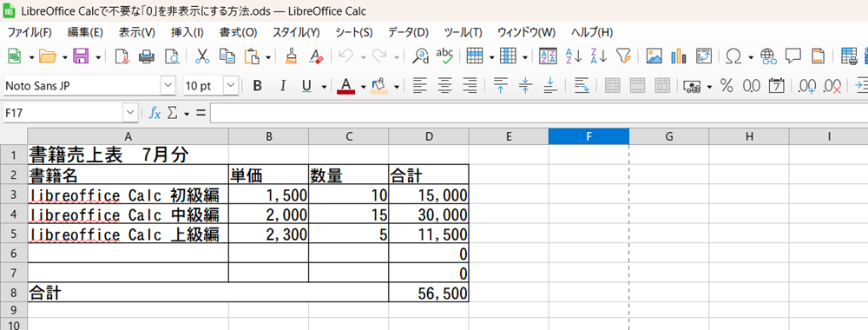Activate Clone Formatting paintbrush

click(291, 56)
